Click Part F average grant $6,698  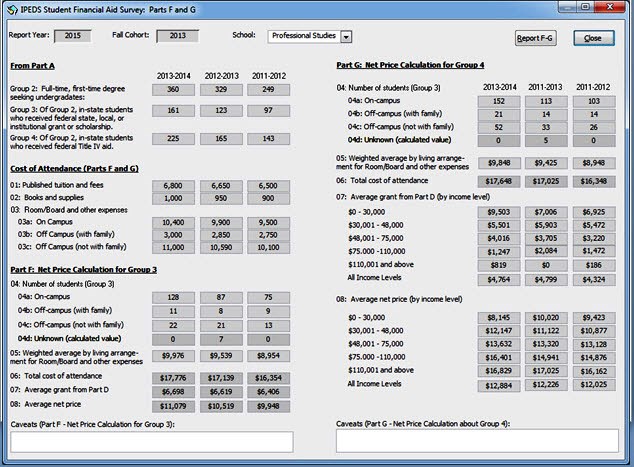[x=173, y=392]
